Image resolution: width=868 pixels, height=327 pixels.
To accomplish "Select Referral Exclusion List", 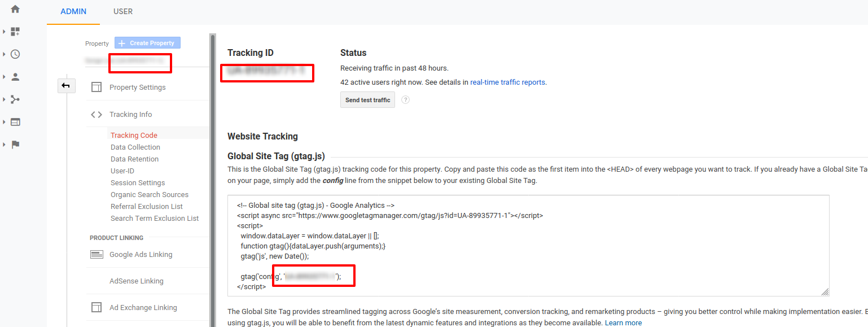I will (x=147, y=207).
